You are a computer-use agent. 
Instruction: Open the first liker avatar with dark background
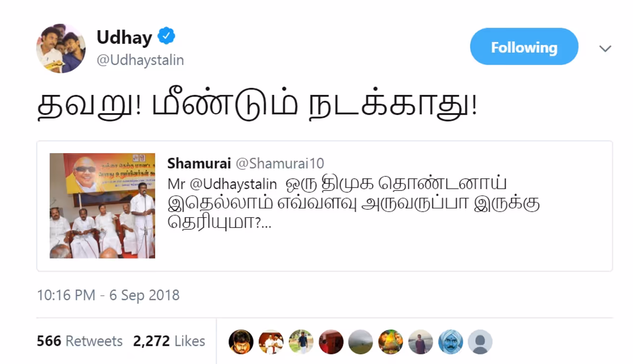[x=241, y=342]
